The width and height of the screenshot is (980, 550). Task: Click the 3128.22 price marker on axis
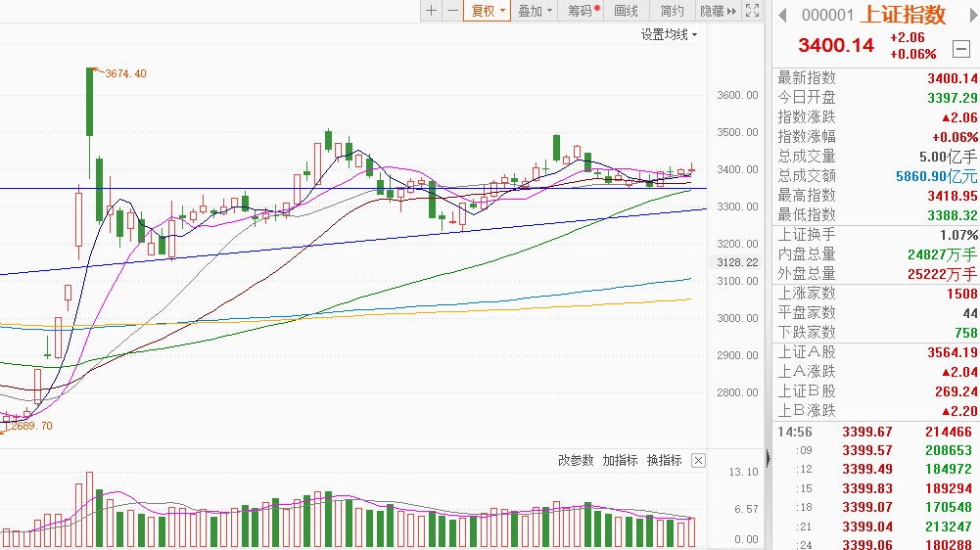(x=738, y=262)
